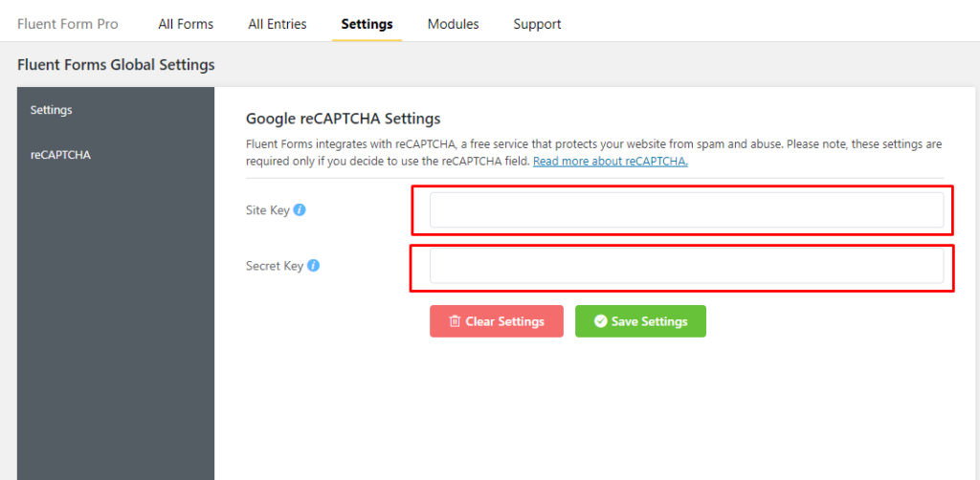Select the Settings tab in top navigation
This screenshot has height=480, width=980.
(367, 24)
